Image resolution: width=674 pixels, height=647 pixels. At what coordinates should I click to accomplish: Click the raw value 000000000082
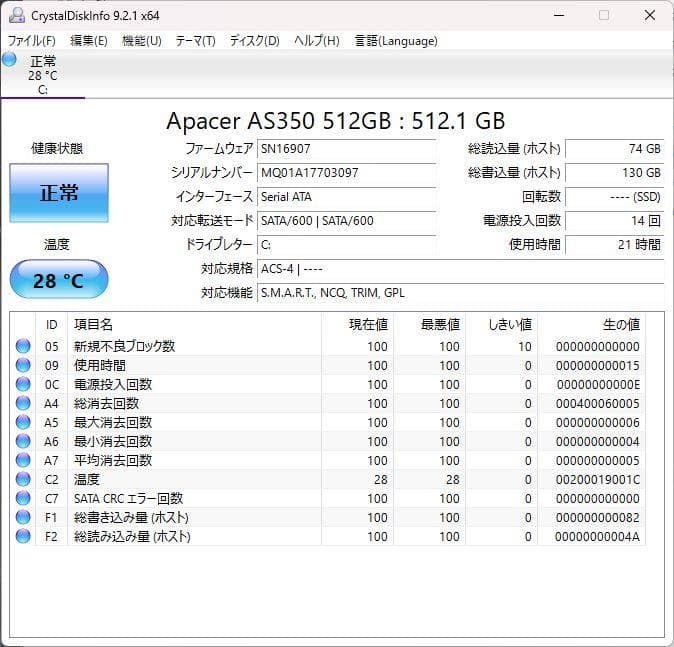tap(597, 517)
